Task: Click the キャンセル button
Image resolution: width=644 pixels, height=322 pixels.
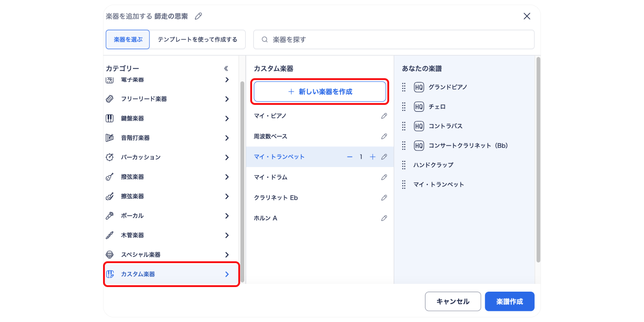Action: (453, 301)
